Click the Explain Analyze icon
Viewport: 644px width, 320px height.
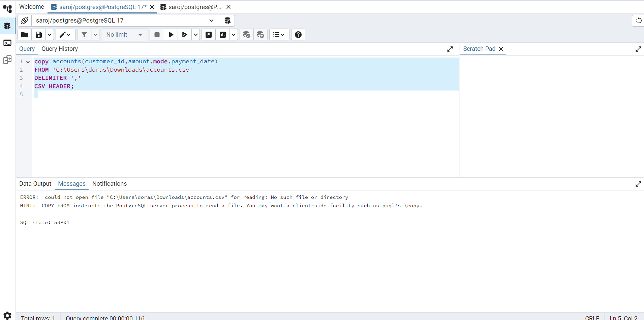pos(223,35)
